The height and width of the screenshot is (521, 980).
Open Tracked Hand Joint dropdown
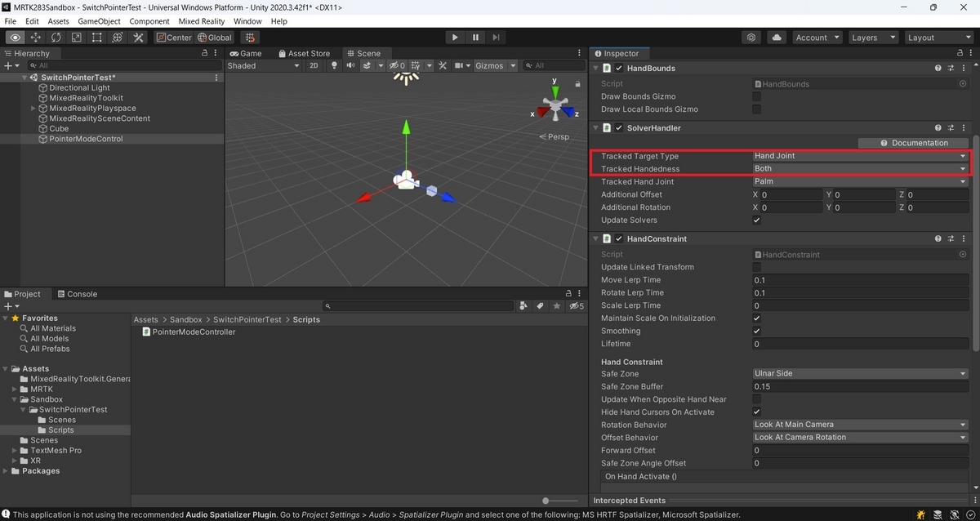point(860,182)
